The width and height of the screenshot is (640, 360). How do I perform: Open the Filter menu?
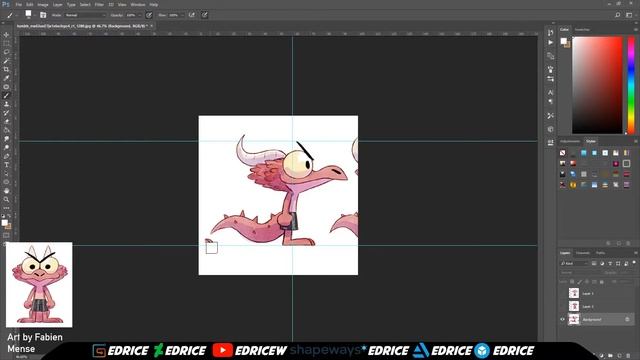[99, 4]
